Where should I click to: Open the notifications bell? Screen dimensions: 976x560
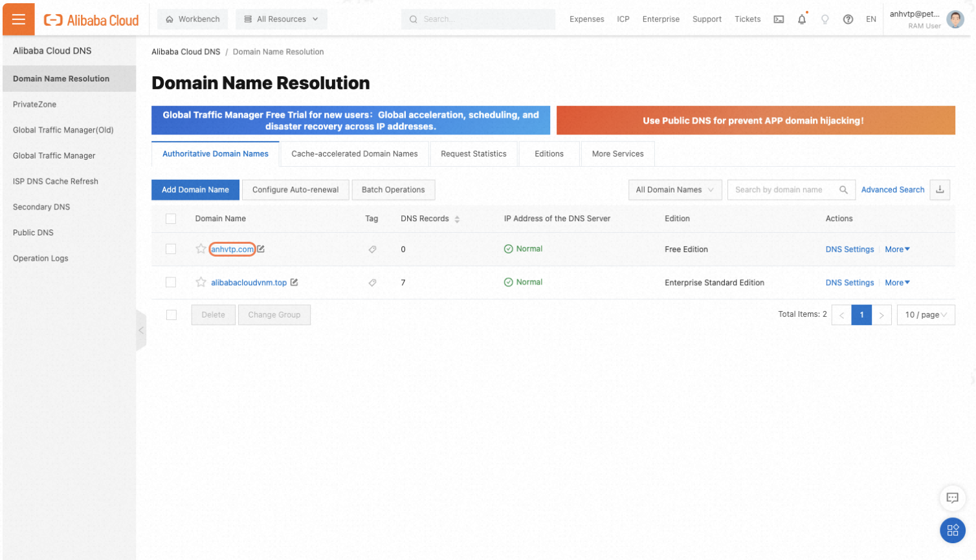802,19
